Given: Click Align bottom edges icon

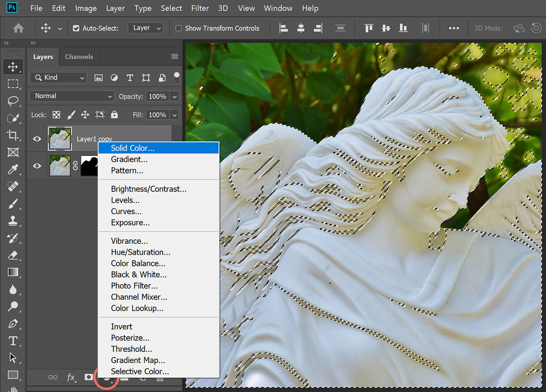Looking at the screenshot, I should pos(403,28).
